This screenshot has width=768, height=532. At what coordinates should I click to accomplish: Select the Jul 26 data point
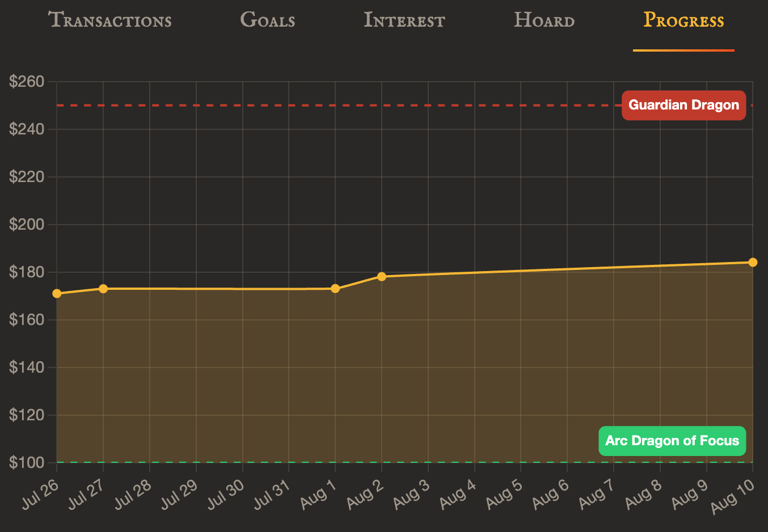[x=57, y=293]
